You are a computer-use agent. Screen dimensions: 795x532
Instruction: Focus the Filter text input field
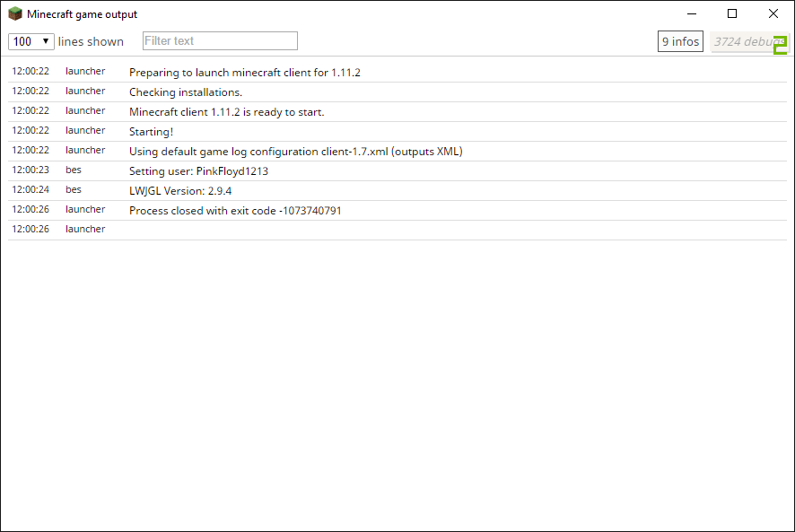point(220,41)
